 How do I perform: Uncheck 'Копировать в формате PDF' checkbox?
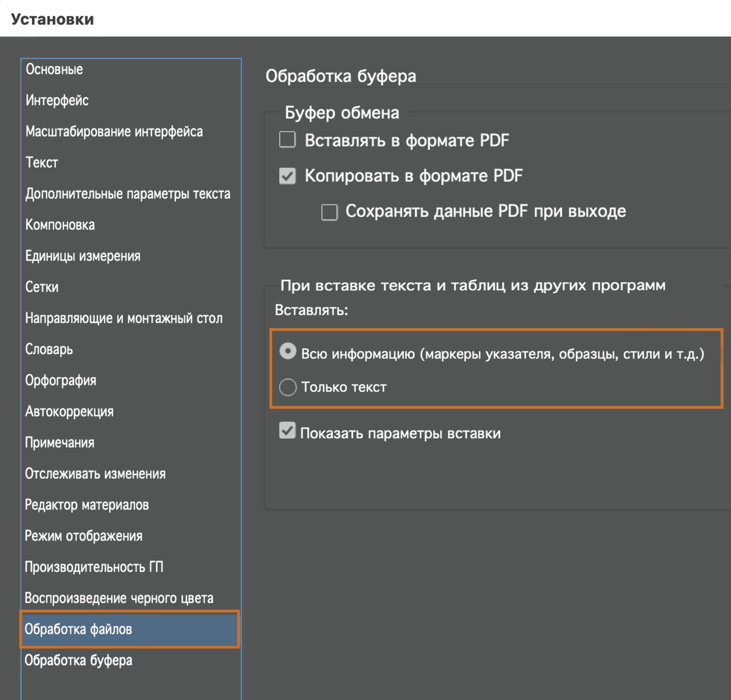pyautogui.click(x=287, y=176)
